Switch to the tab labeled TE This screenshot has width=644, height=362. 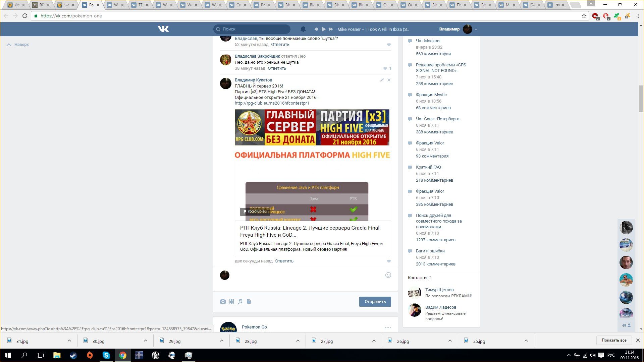coord(140,5)
